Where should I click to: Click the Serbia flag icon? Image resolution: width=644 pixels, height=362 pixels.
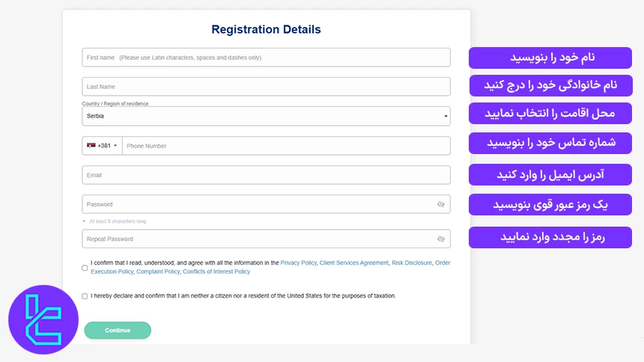click(91, 146)
